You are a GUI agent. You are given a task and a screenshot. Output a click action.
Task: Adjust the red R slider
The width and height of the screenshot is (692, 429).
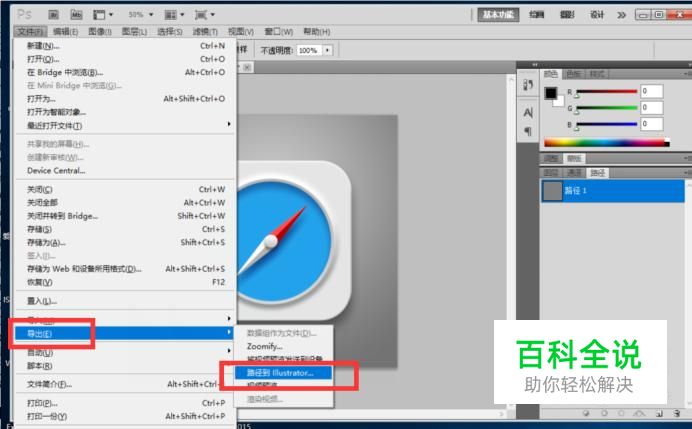click(607, 92)
